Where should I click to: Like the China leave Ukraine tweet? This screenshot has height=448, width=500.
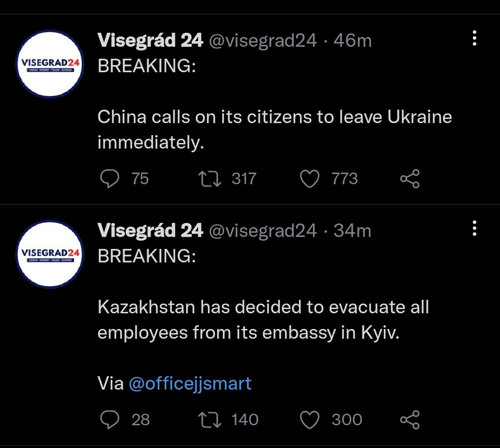[x=310, y=179]
